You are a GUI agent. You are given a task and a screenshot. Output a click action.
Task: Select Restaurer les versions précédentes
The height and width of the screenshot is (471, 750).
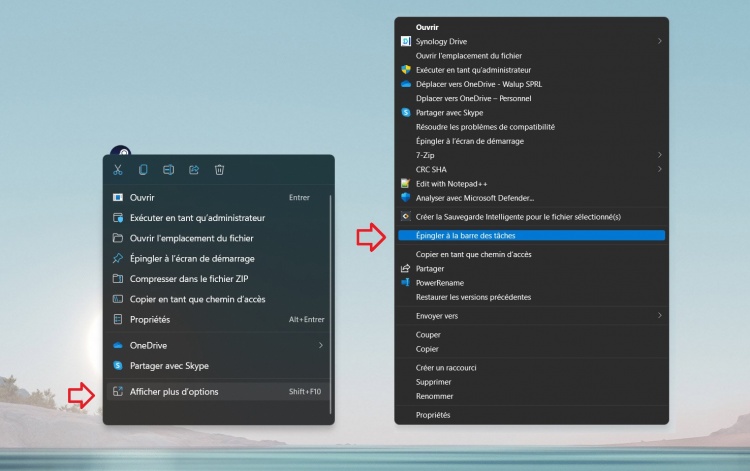coord(473,297)
